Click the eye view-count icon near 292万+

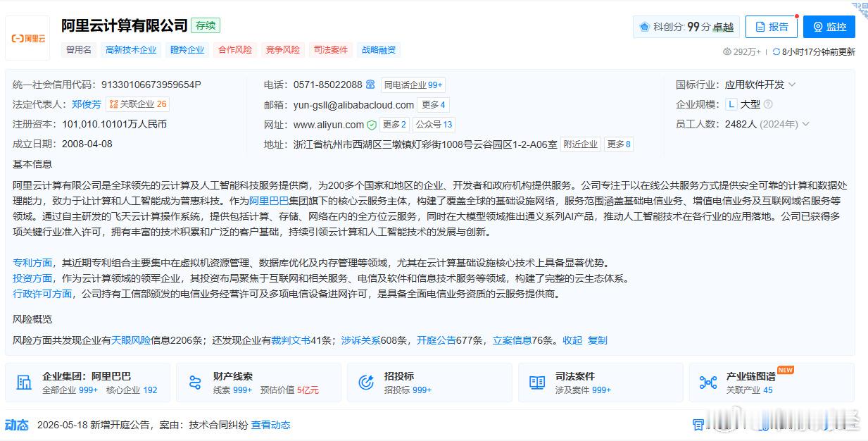727,51
